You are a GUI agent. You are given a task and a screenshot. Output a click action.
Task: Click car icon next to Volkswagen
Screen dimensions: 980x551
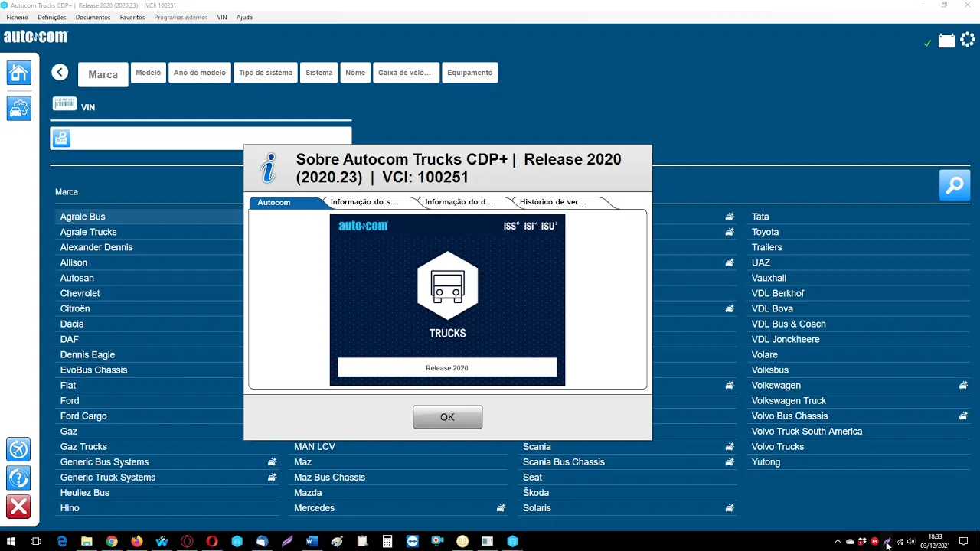(963, 385)
